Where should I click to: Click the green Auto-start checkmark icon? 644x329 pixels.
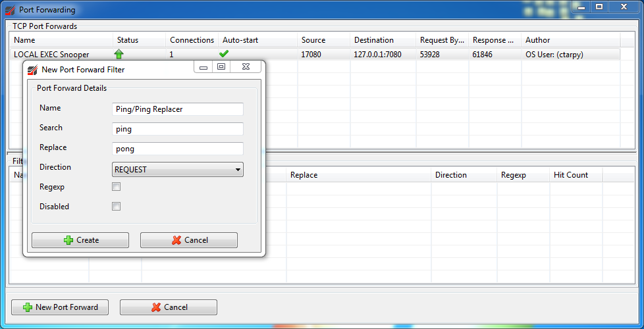click(x=224, y=55)
